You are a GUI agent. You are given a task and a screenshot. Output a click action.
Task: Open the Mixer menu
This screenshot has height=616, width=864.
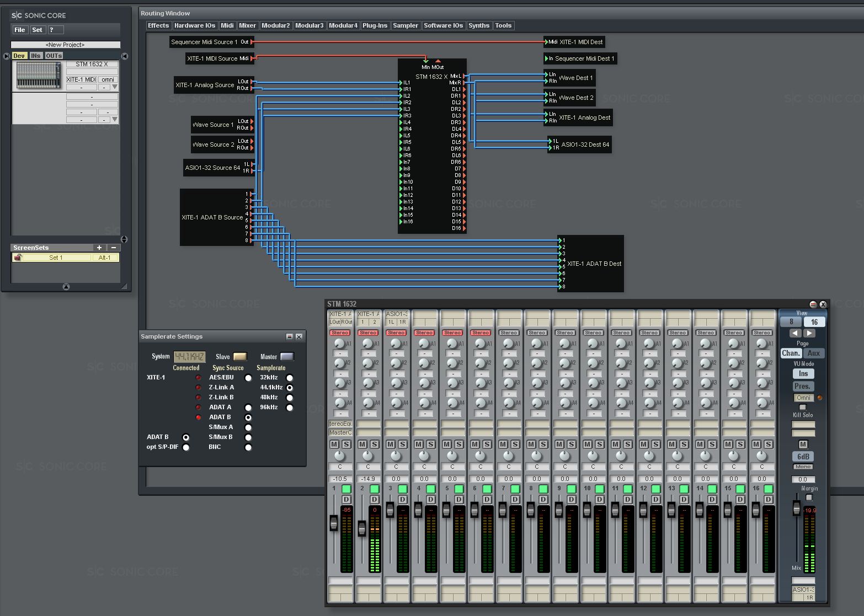tap(247, 25)
